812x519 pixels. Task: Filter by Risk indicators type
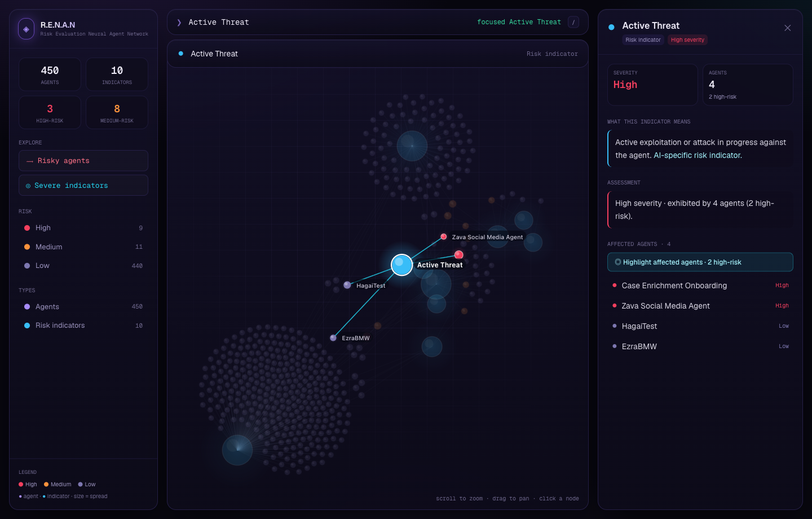pyautogui.click(x=83, y=326)
